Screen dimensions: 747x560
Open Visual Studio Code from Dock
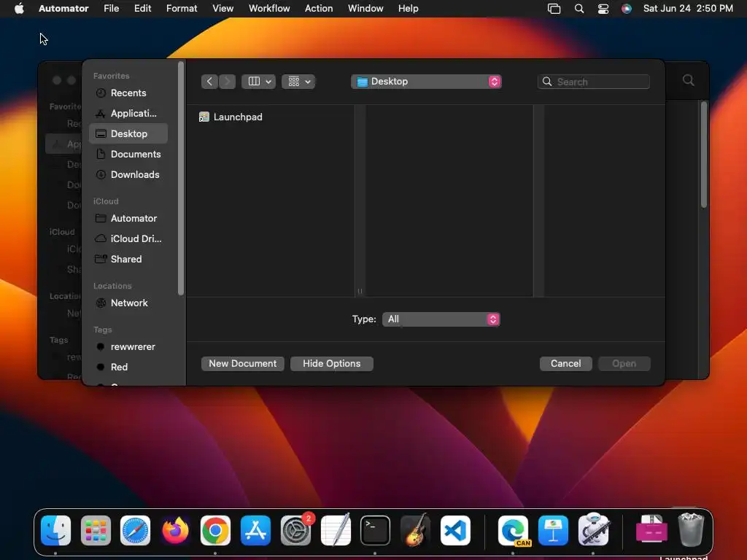click(x=455, y=530)
